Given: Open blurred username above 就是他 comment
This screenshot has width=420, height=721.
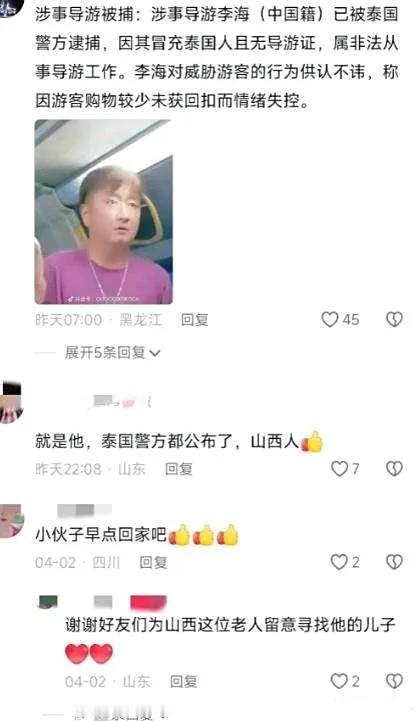Looking at the screenshot, I should tap(122, 401).
